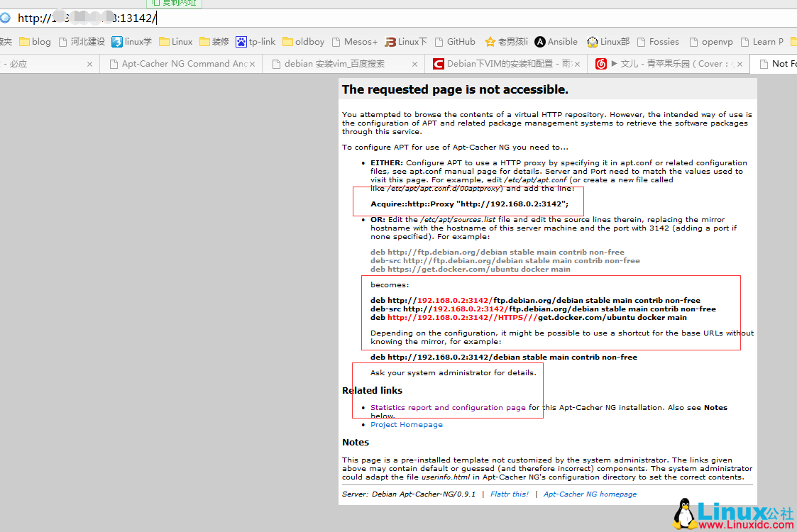
Task: Open the oldboy bookmark folder
Action: (304, 42)
